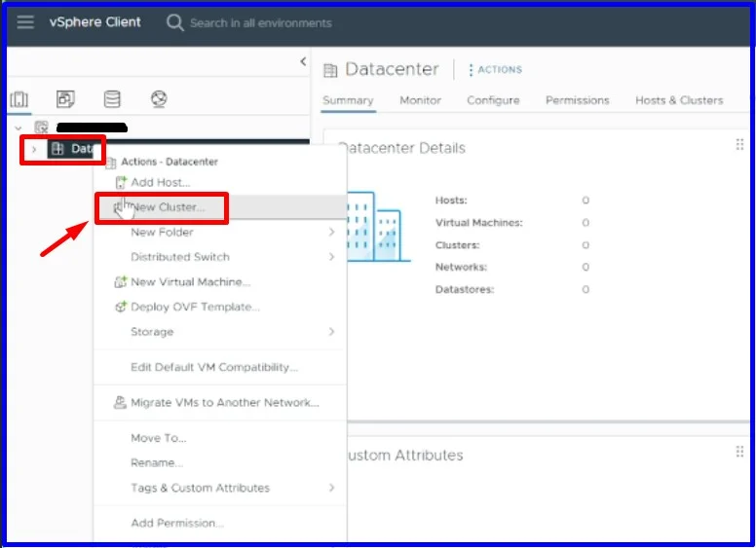
Task: Click the search magnifier icon
Action: 175,22
